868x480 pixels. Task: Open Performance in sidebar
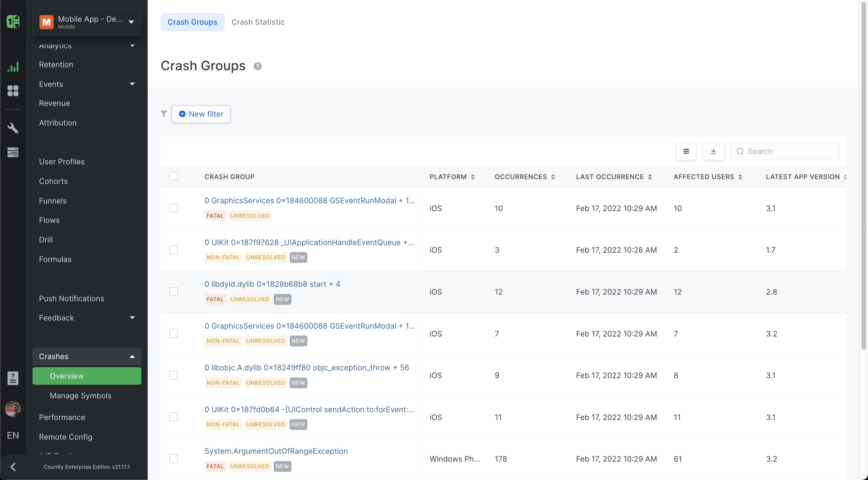pos(62,417)
